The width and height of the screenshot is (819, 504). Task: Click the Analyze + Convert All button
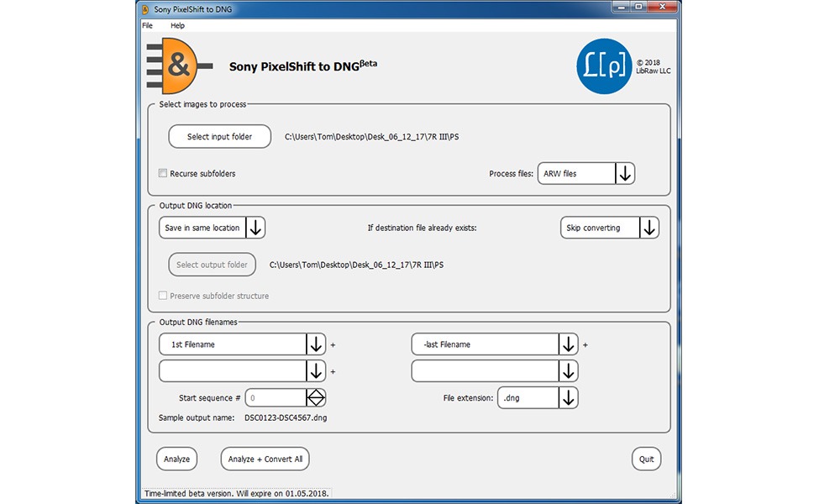(265, 459)
